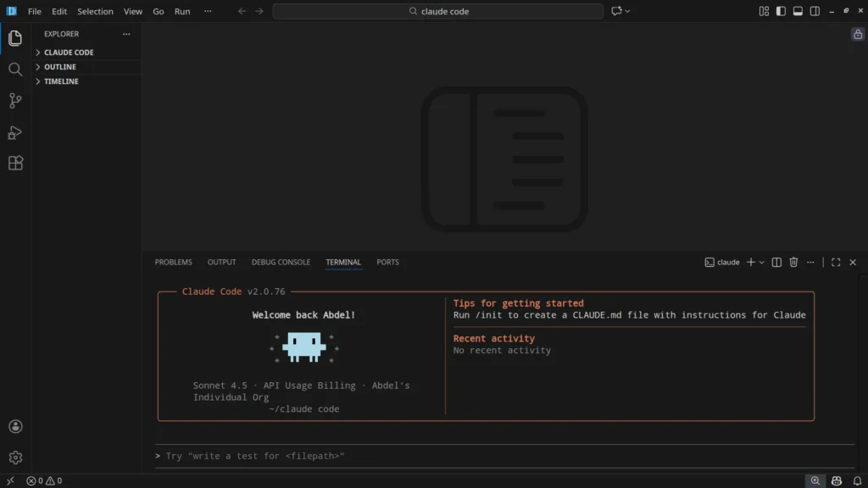Viewport: 868px width, 488px height.
Task: Show more menu items via ellipsis
Action: coord(208,11)
